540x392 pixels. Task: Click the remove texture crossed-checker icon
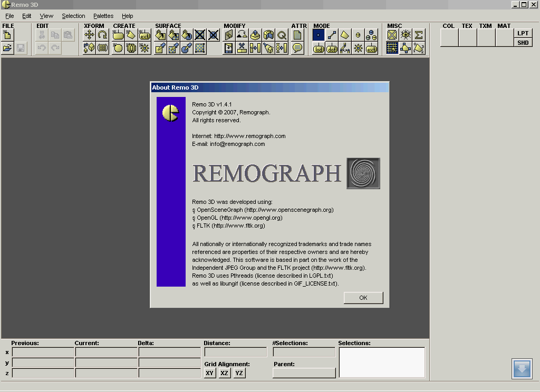point(200,35)
